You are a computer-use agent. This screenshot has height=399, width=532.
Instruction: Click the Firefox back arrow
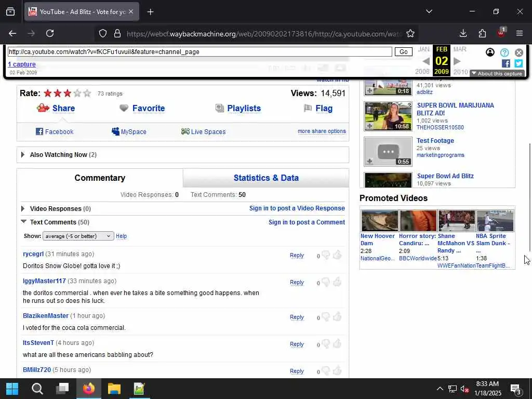(x=12, y=33)
